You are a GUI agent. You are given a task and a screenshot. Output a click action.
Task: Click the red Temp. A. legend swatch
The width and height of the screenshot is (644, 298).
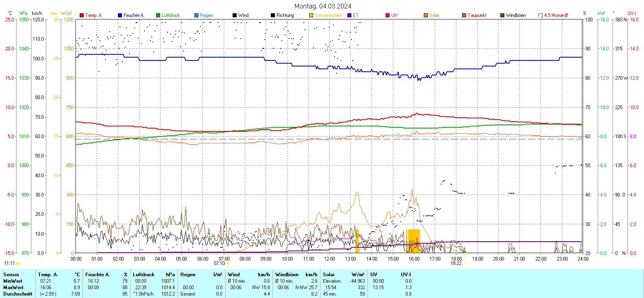(82, 15)
